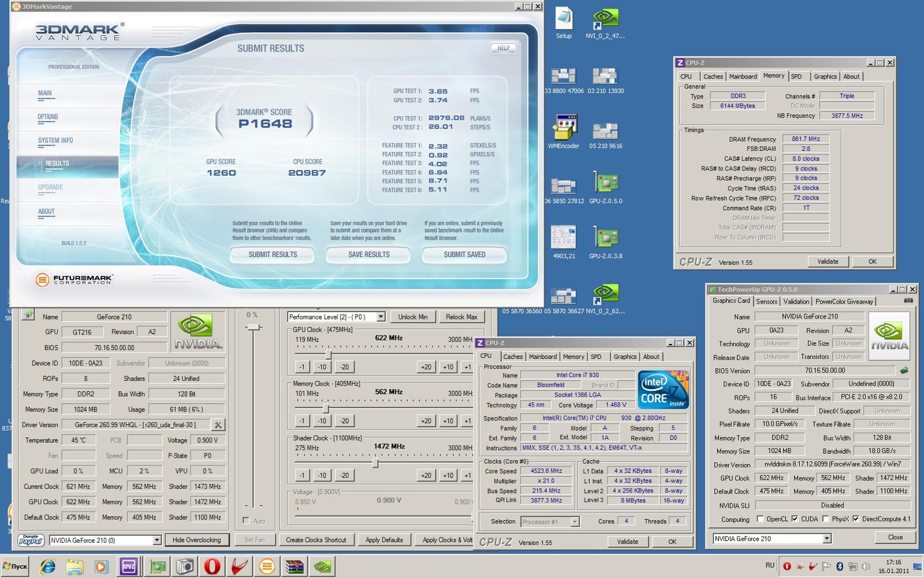Open the WMEncoder desktop icon
The image size is (924, 578).
point(564,132)
